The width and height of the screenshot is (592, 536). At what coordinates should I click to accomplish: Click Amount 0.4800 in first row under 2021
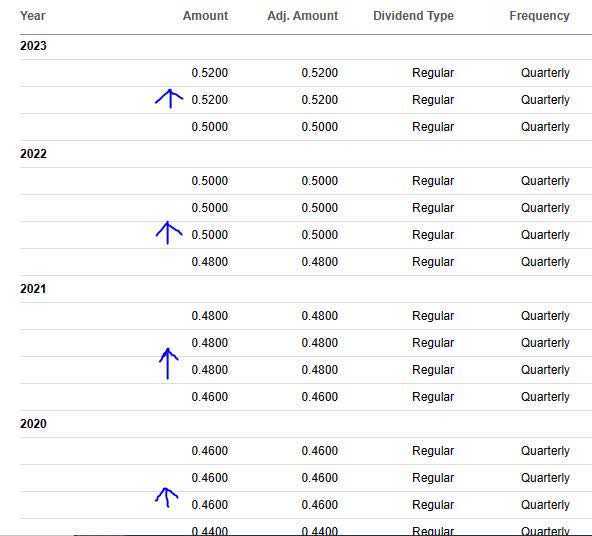(210, 316)
